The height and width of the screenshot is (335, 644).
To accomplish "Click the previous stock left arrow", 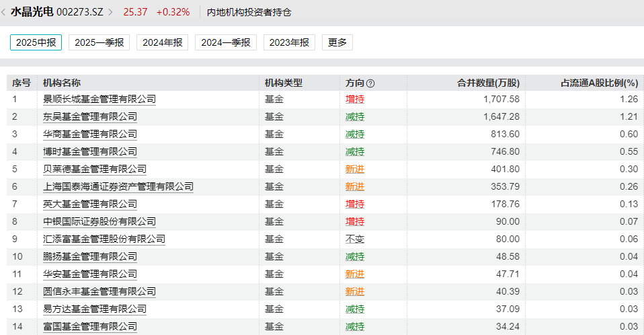I will click(x=4, y=12).
